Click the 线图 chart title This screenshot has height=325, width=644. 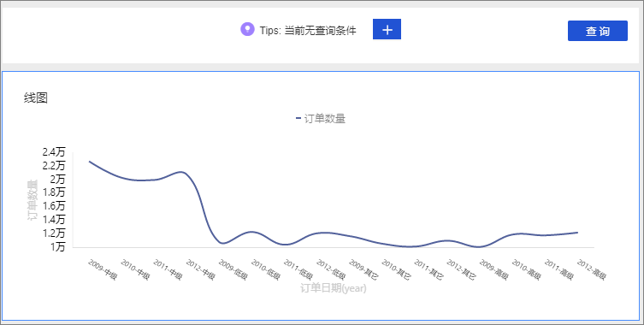tap(36, 98)
